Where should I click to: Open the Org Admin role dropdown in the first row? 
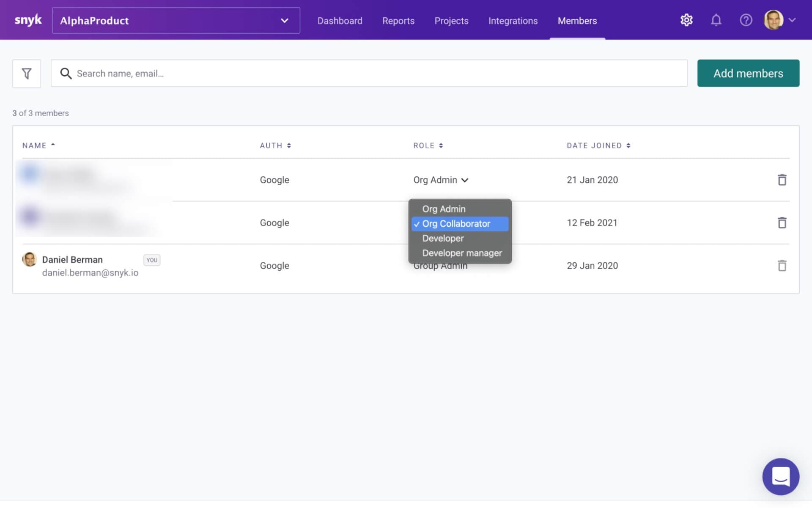tap(441, 180)
